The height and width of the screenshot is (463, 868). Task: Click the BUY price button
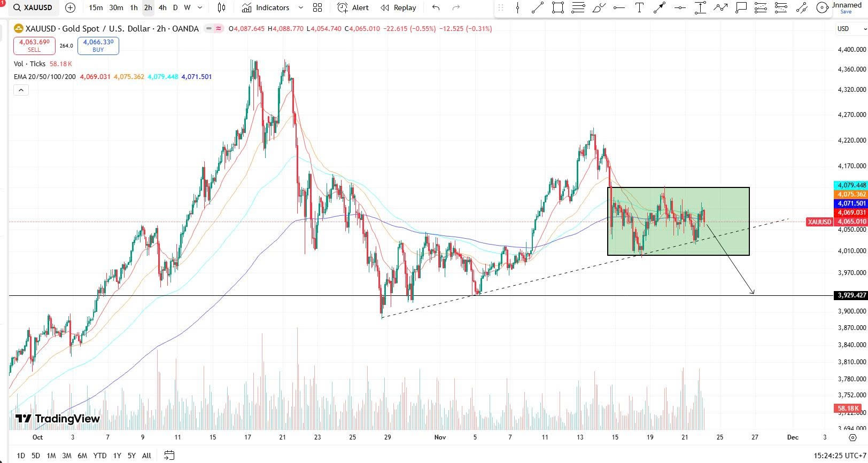click(98, 46)
